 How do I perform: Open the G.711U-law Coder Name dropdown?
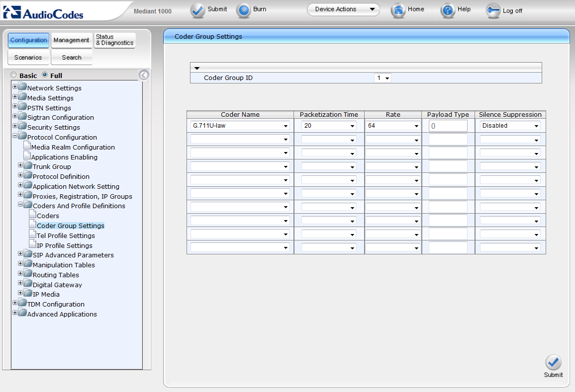pyautogui.click(x=241, y=126)
